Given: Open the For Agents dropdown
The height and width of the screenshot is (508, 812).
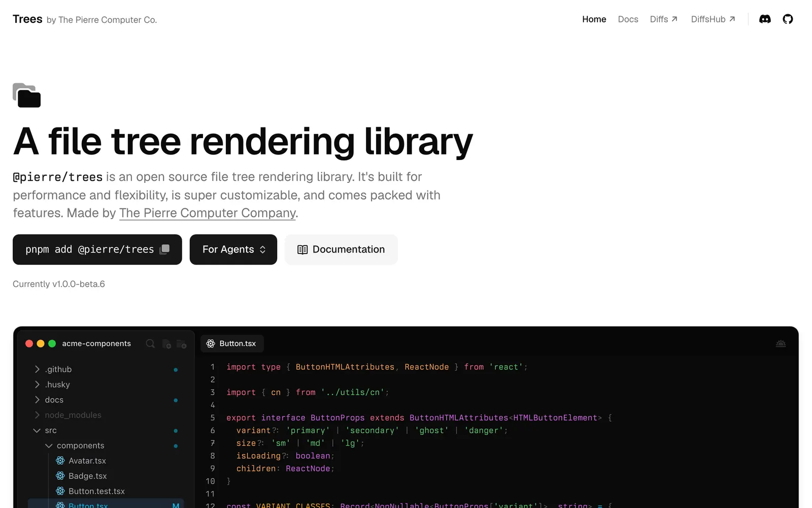Looking at the screenshot, I should click(233, 249).
